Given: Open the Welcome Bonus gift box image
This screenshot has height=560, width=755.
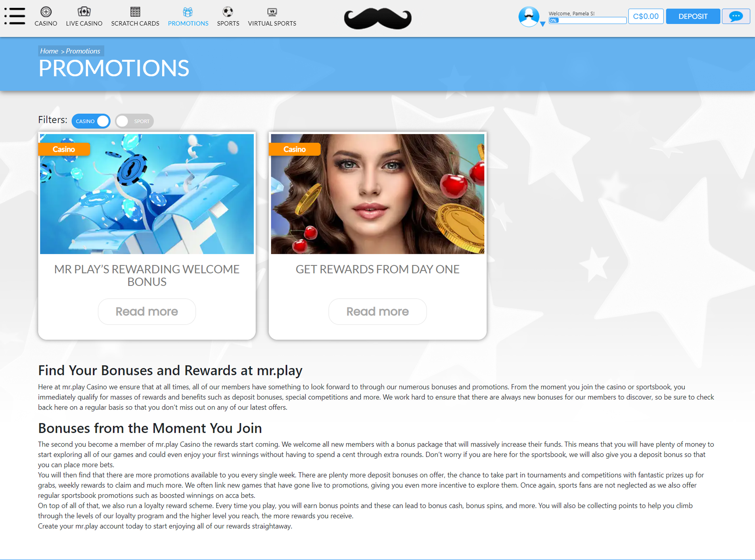Looking at the screenshot, I should [x=147, y=194].
